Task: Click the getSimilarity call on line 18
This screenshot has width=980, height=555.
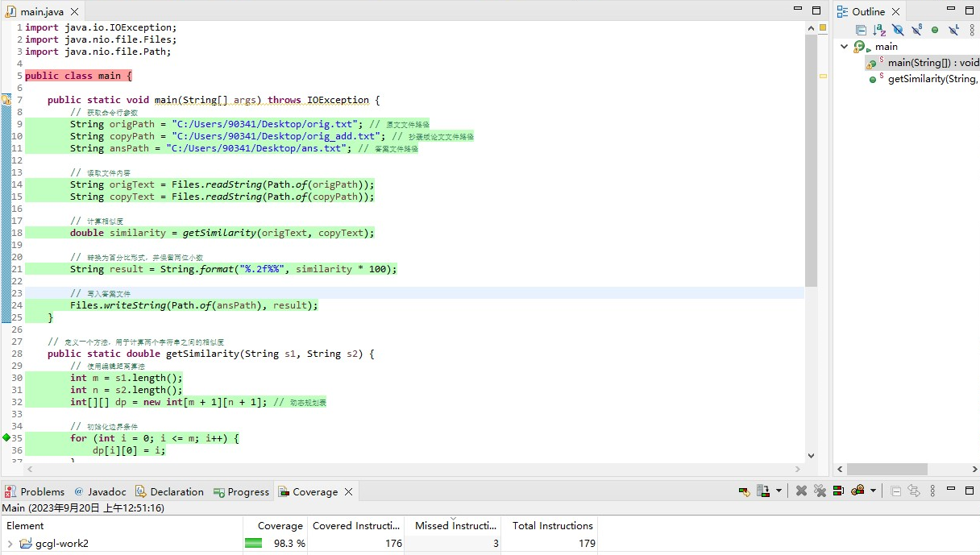Action: (x=219, y=233)
